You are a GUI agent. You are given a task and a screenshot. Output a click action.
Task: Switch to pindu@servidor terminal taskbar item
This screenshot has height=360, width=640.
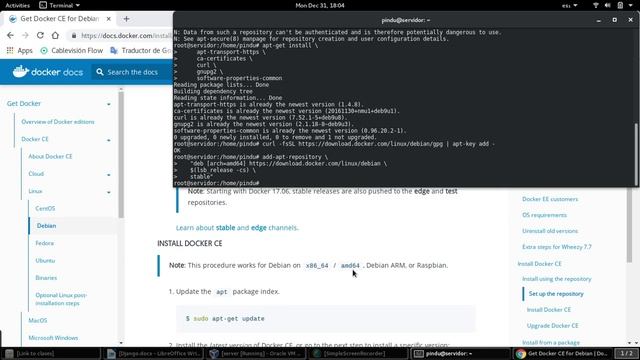460,353
